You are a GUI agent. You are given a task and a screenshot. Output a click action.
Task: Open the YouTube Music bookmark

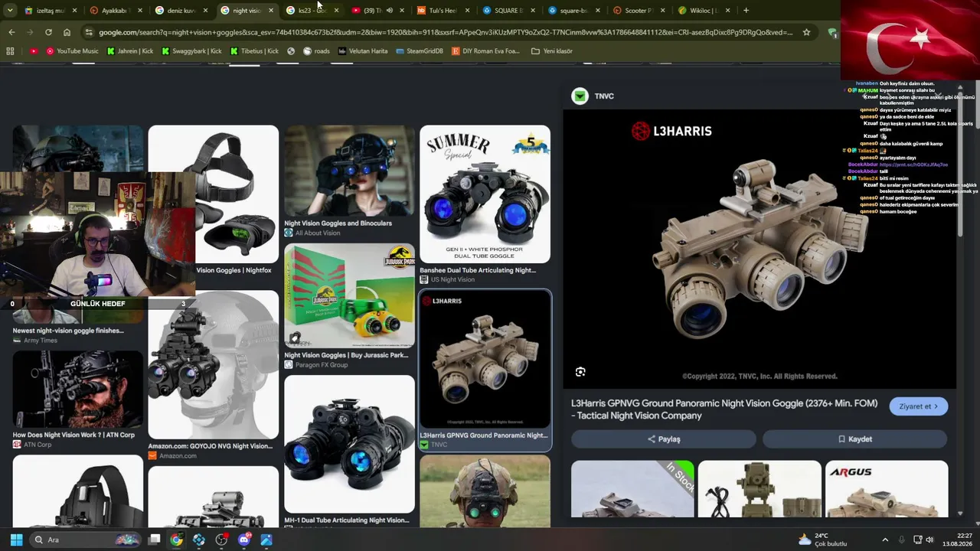tap(72, 51)
